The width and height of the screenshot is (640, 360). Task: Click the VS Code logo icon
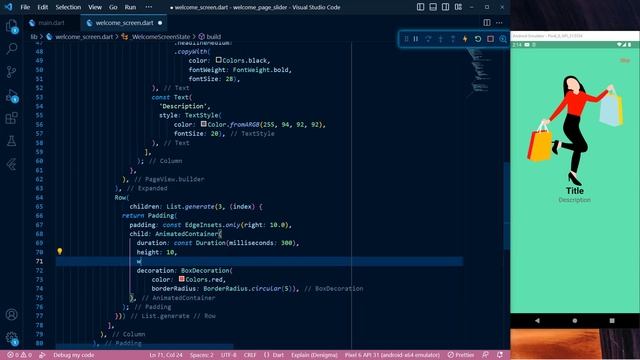point(9,7)
